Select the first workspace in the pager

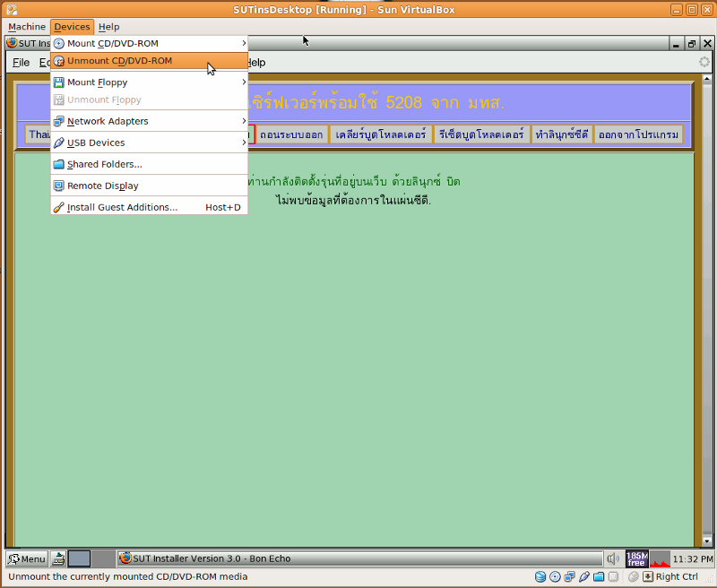pyautogui.click(x=79, y=558)
